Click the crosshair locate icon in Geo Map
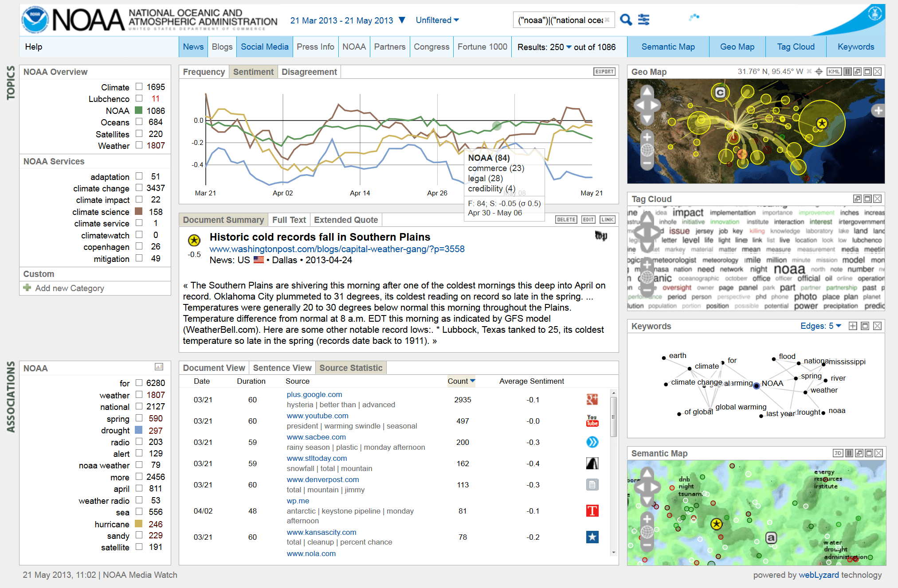Image resolution: width=898 pixels, height=588 pixels. pyautogui.click(x=819, y=71)
